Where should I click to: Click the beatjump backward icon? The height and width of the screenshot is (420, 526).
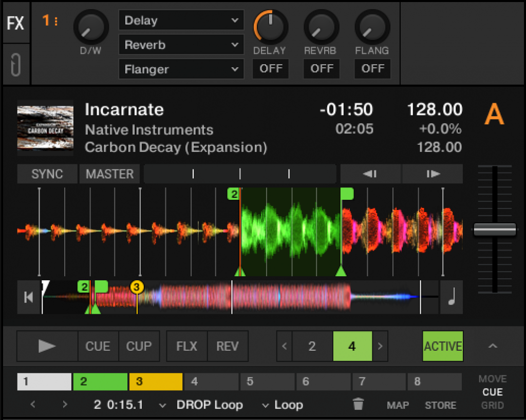click(x=370, y=174)
